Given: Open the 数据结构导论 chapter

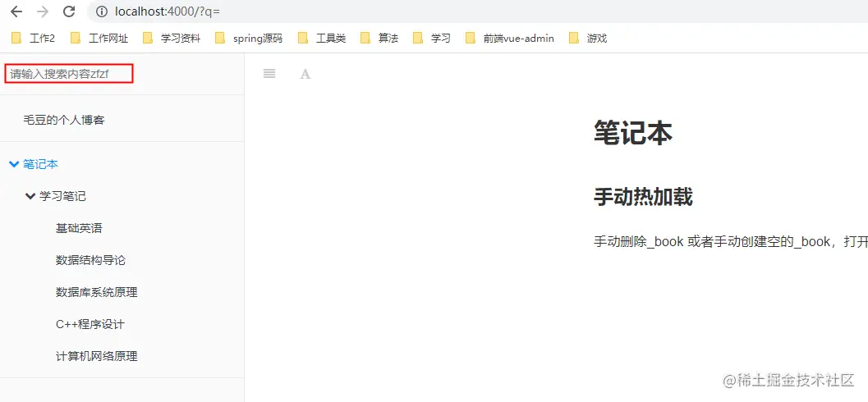Looking at the screenshot, I should (91, 260).
